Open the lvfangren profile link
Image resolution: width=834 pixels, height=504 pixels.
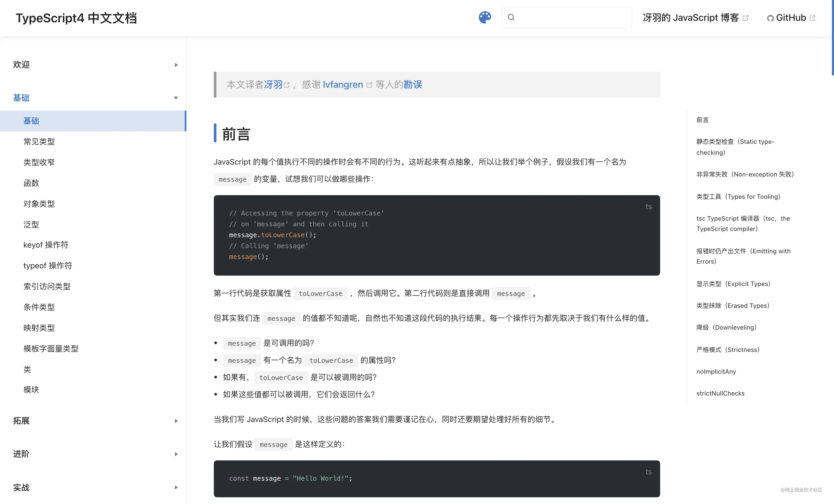[343, 84]
